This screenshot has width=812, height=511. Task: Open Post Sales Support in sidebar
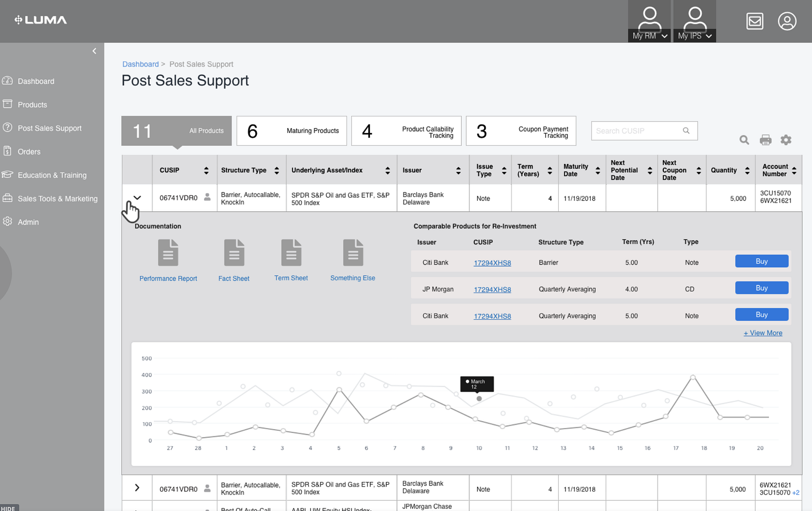coord(50,128)
